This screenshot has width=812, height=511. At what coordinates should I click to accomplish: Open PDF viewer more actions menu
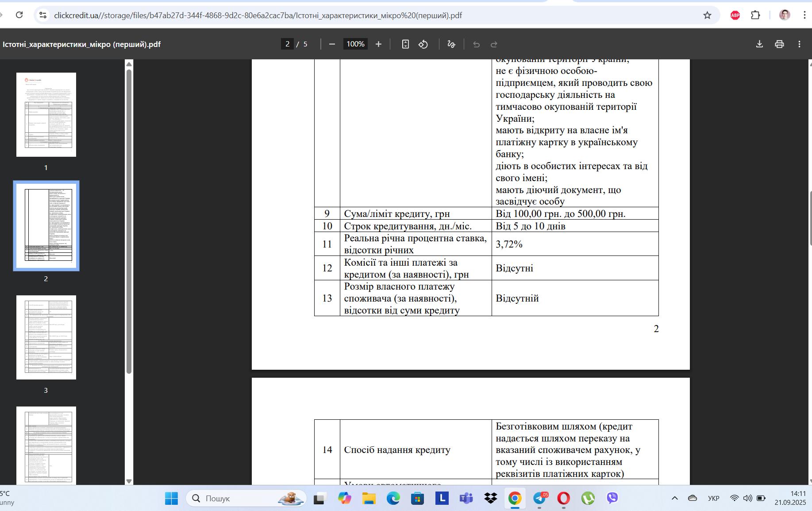(x=799, y=44)
